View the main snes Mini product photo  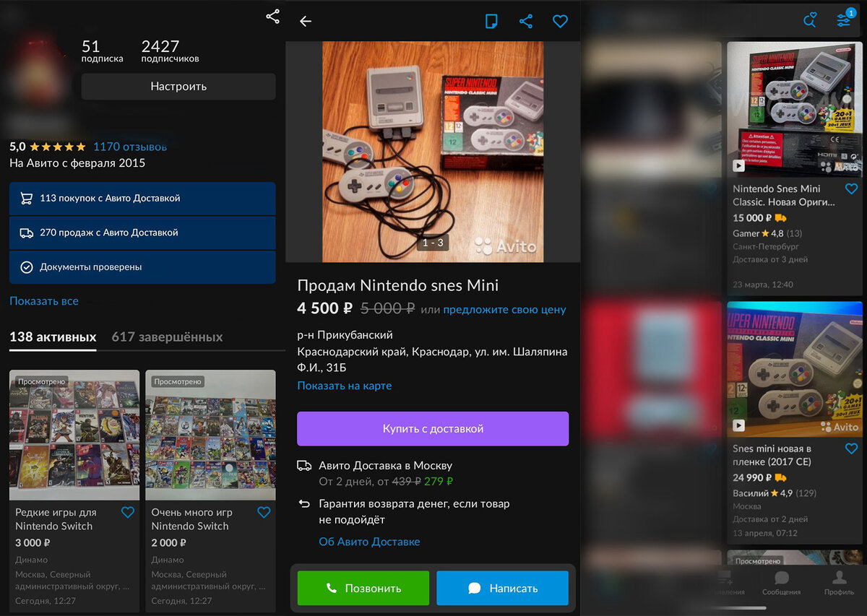(x=433, y=152)
